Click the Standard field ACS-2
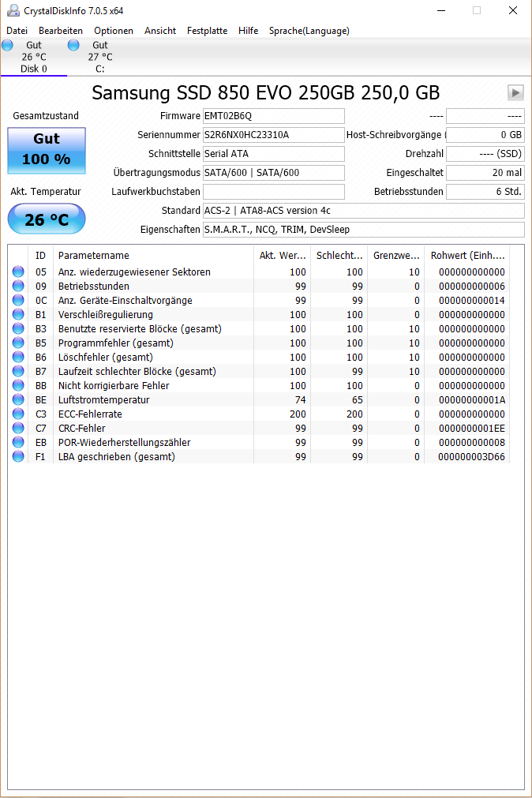 (364, 211)
